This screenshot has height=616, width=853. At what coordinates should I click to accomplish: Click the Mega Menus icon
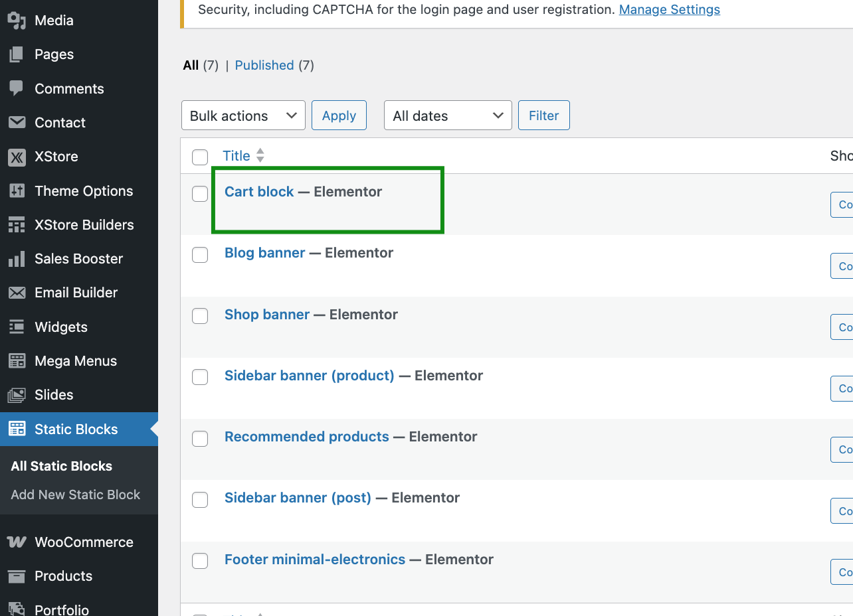pos(17,361)
